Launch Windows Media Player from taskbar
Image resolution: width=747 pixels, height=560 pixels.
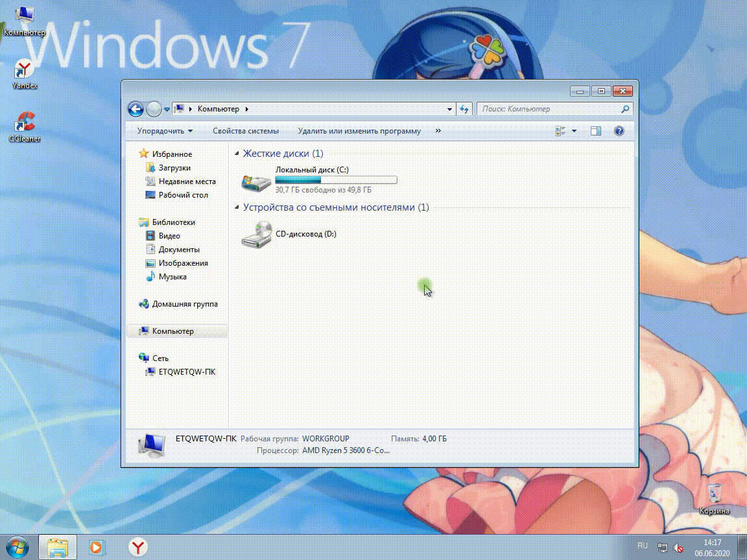pos(97,548)
